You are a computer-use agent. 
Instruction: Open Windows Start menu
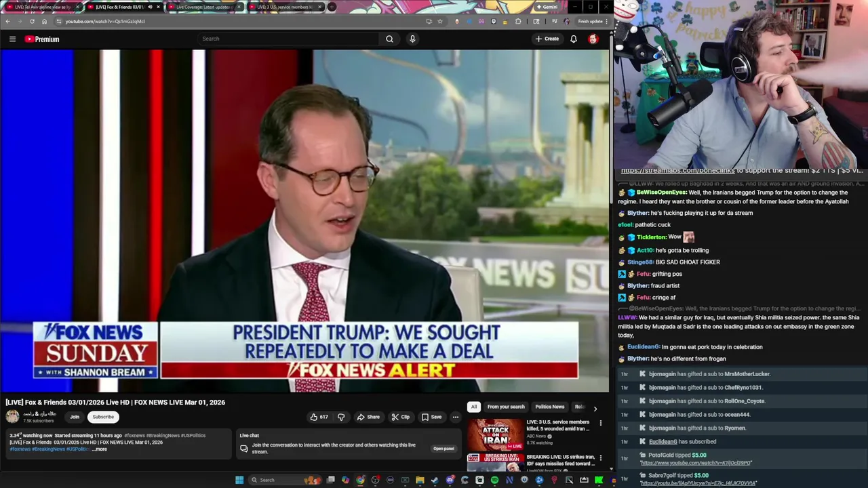point(239,480)
